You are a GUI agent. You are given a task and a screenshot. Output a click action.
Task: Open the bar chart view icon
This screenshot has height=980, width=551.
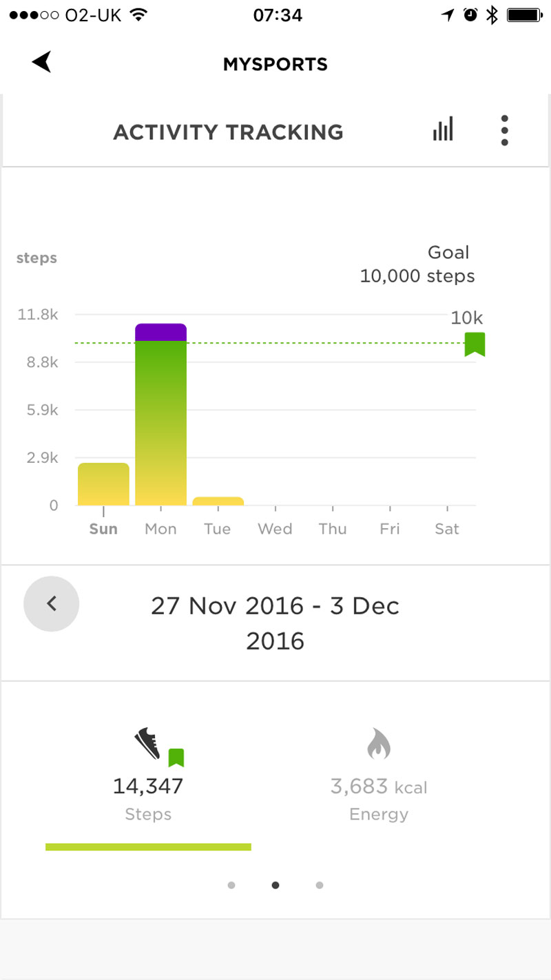click(443, 129)
